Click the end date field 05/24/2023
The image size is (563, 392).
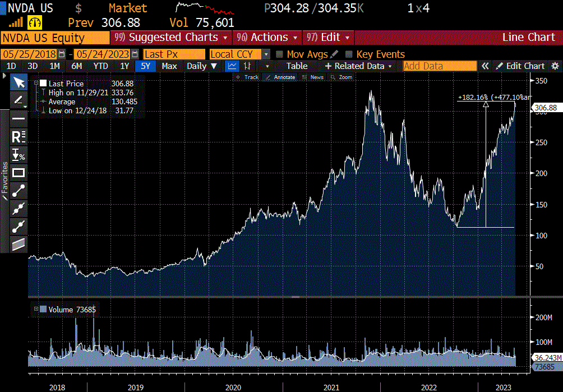(102, 54)
